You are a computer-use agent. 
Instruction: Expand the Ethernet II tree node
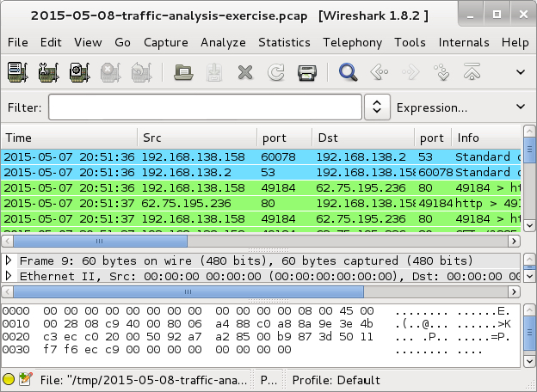pos(9,276)
